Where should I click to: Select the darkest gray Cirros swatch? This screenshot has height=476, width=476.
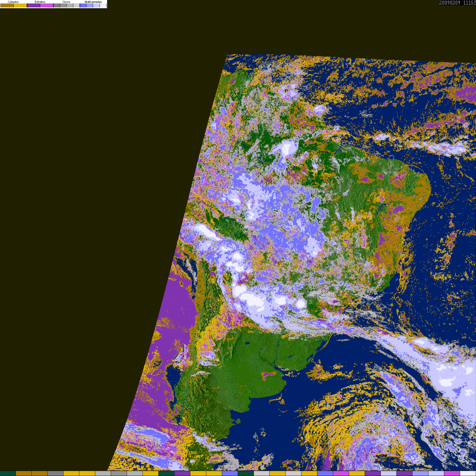[x=57, y=6]
